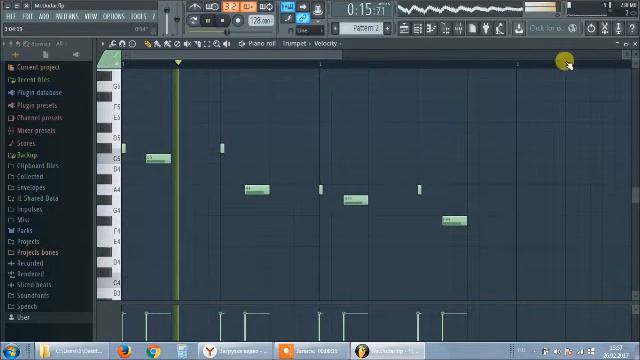Click the globe icon in the news panel

tap(573, 28)
